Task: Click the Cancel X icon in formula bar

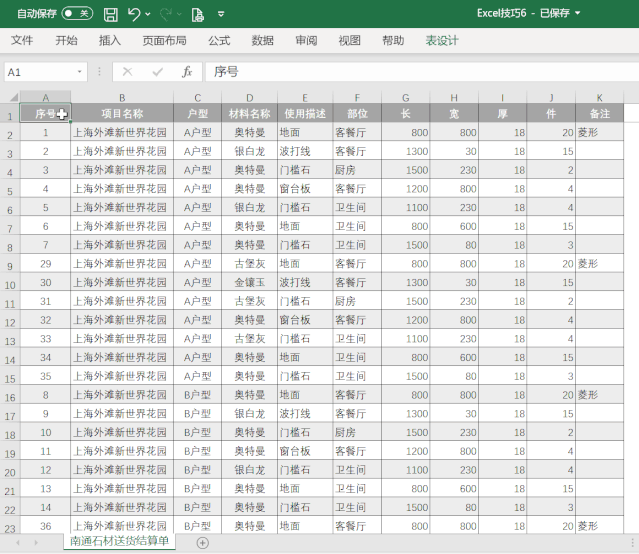Action: [x=127, y=72]
